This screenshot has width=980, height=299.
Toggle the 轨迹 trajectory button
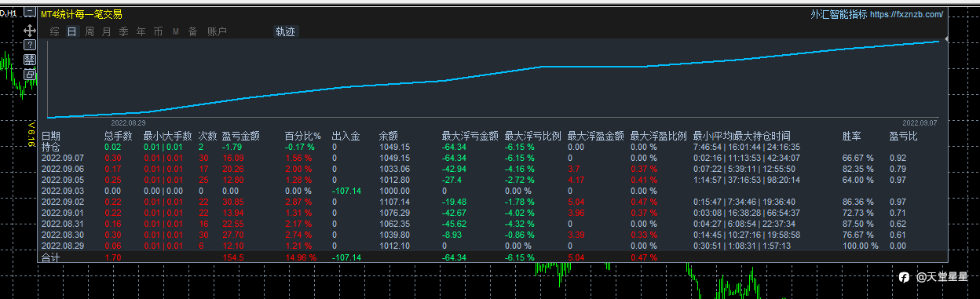[286, 31]
